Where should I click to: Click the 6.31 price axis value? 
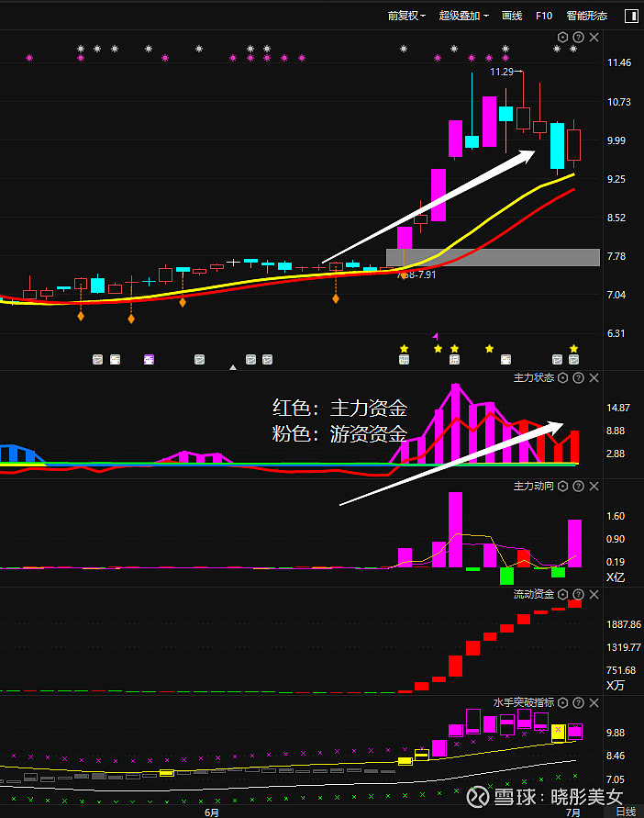[x=616, y=333]
